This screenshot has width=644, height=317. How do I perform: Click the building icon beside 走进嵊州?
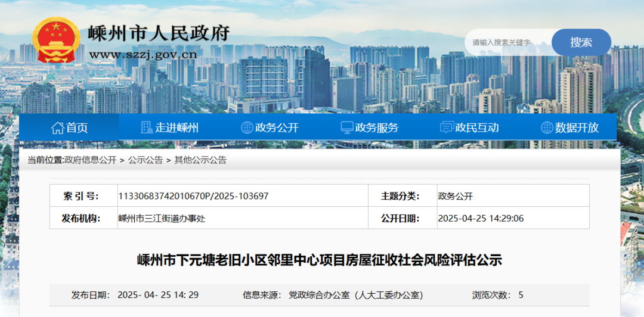146,128
